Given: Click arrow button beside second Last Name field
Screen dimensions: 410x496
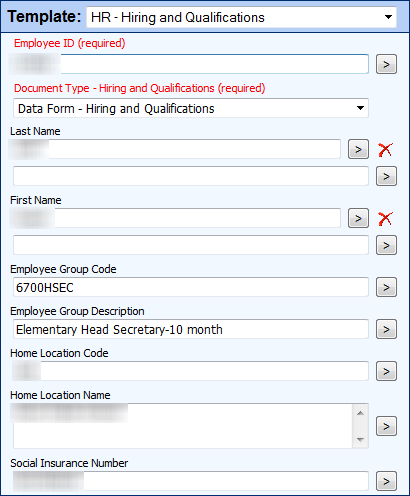Looking at the screenshot, I should tap(386, 176).
